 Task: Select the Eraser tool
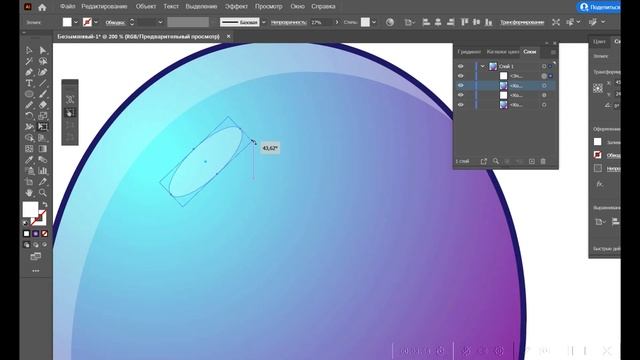point(43,105)
